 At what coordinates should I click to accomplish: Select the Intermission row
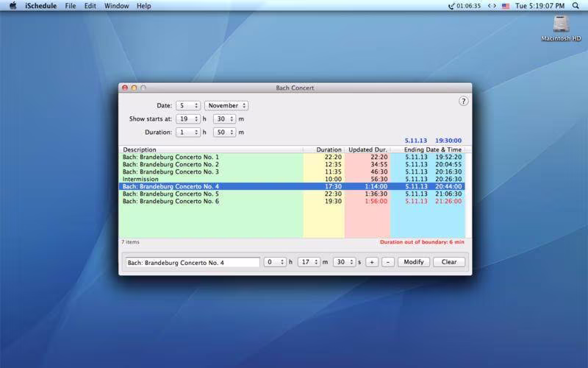292,179
